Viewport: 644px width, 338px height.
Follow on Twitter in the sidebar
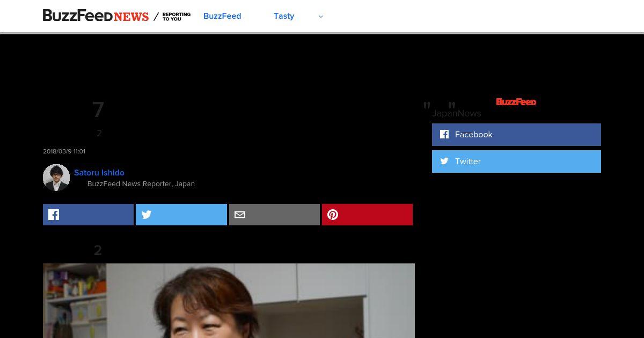[x=516, y=161]
